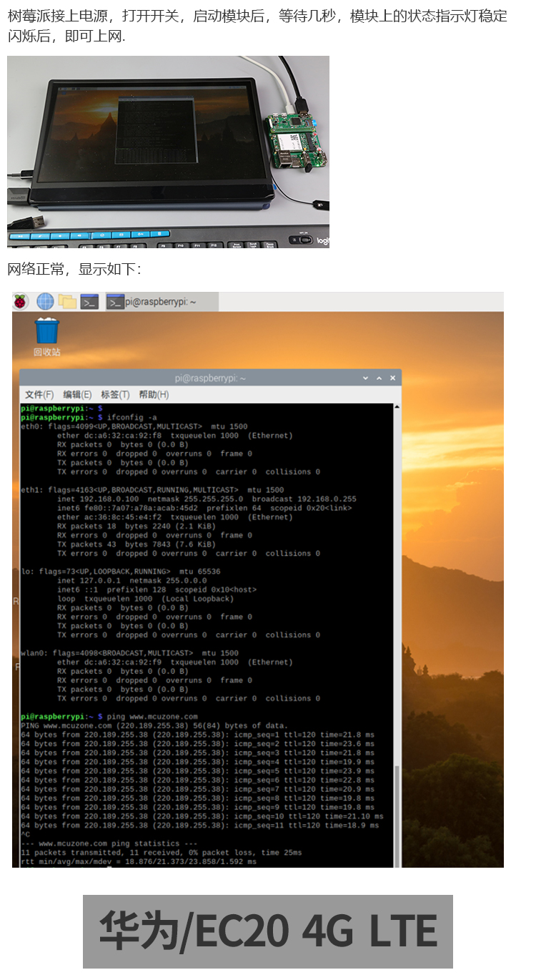Screen dimensions: 536x980
Task: Click the 'ping www.mcuzone.com' command line
Action: [109, 716]
